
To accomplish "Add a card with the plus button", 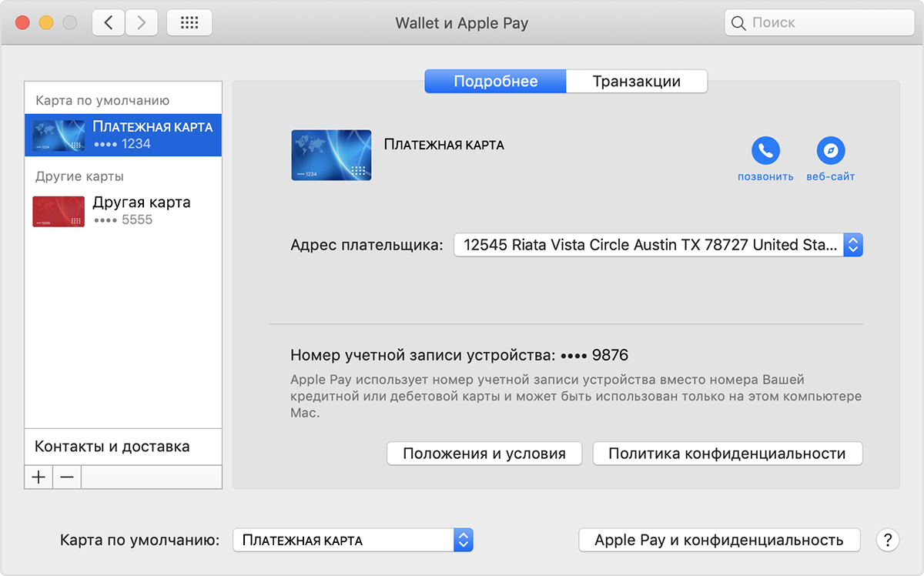I will coord(38,477).
